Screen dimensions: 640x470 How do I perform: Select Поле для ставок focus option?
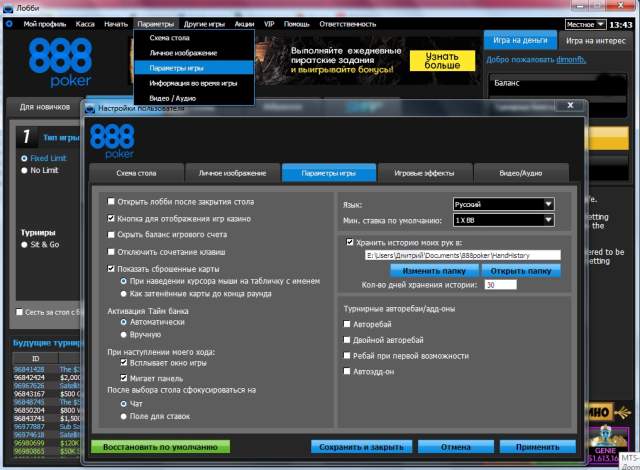(x=124, y=417)
